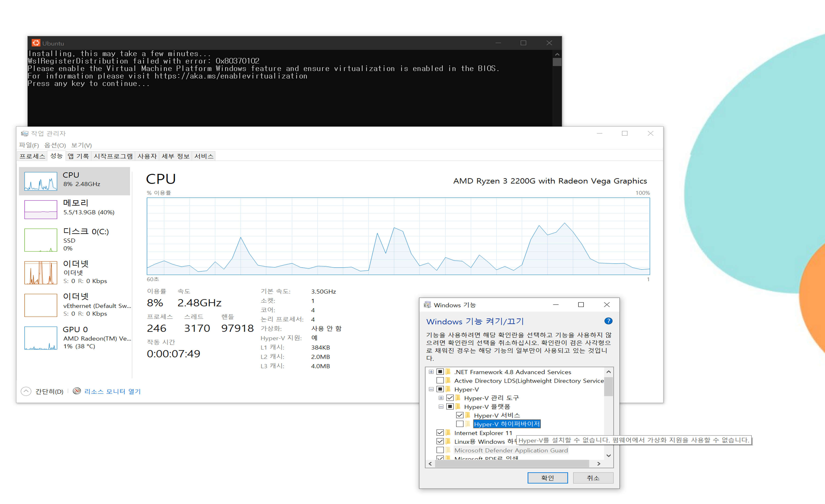Switch to the 서비스 tab
Image resolution: width=825 pixels, height=504 pixels.
pyautogui.click(x=204, y=156)
